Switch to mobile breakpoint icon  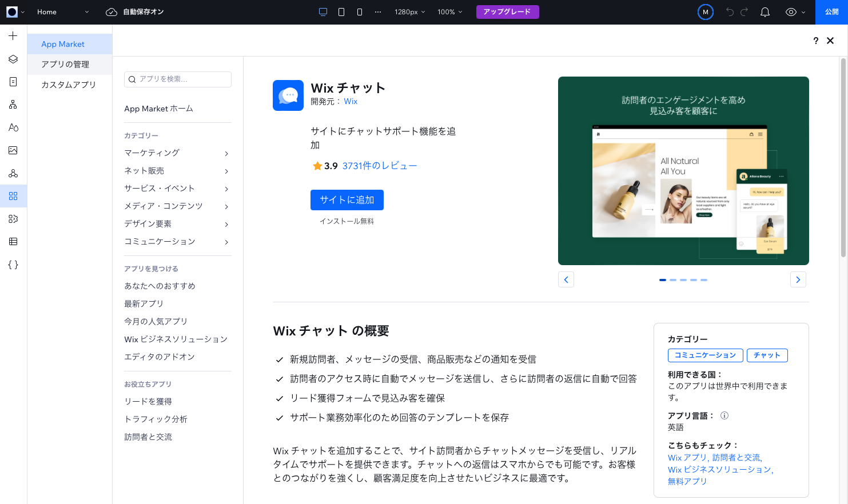(x=360, y=12)
